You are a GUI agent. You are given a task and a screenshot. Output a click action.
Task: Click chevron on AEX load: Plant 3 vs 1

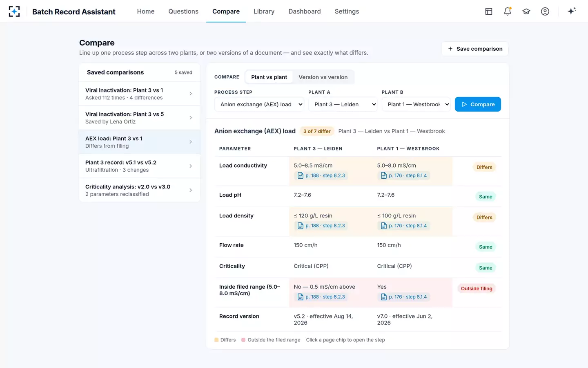tap(191, 142)
